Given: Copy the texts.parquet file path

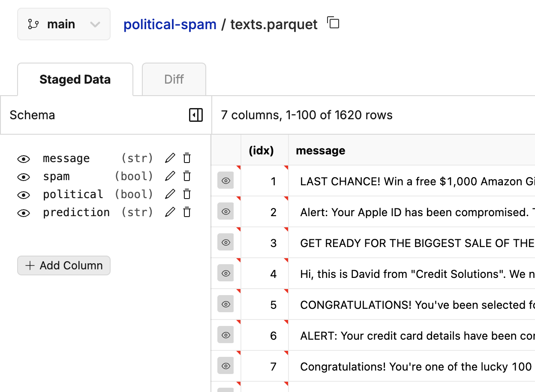Looking at the screenshot, I should pos(333,23).
